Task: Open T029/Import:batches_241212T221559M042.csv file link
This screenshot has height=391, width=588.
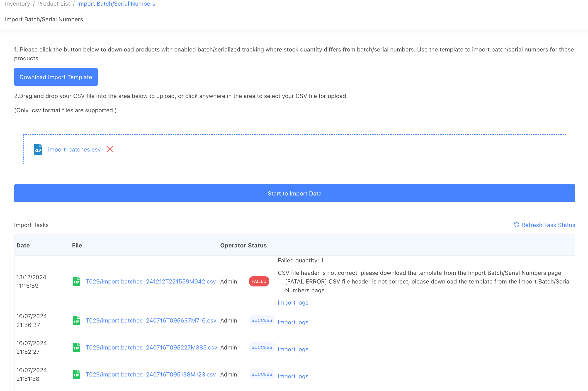Action: click(151, 281)
